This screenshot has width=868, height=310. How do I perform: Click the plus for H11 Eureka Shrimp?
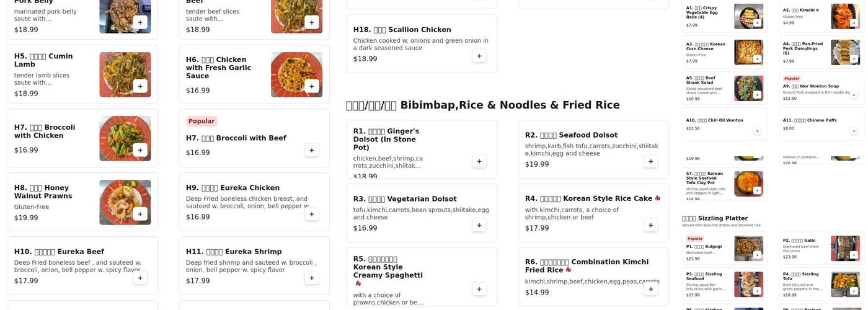pyautogui.click(x=312, y=278)
